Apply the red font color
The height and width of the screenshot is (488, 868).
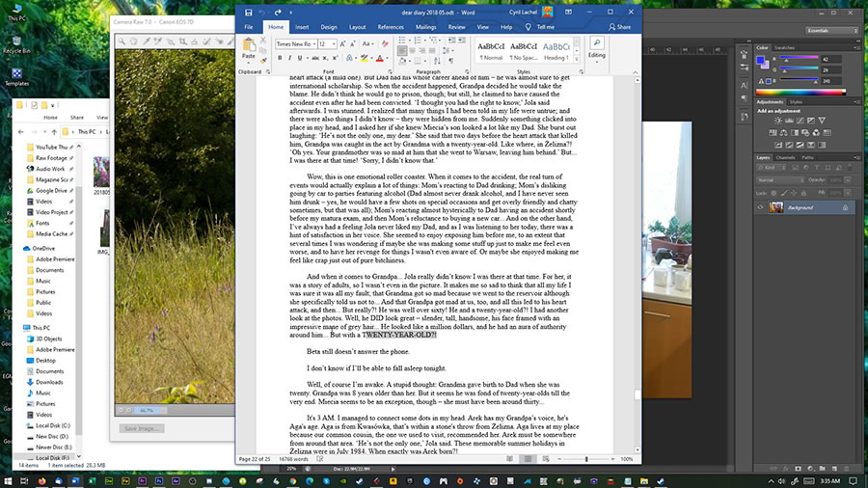(x=380, y=58)
